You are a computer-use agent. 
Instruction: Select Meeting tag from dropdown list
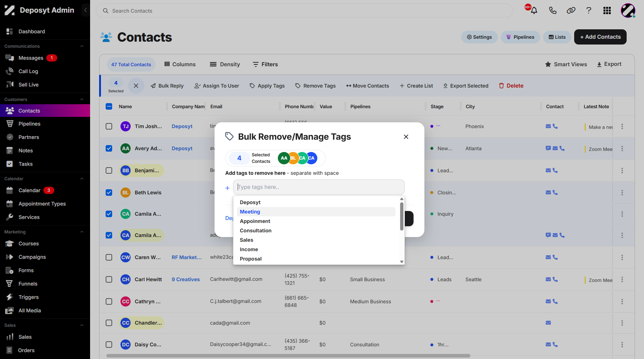pos(316,212)
